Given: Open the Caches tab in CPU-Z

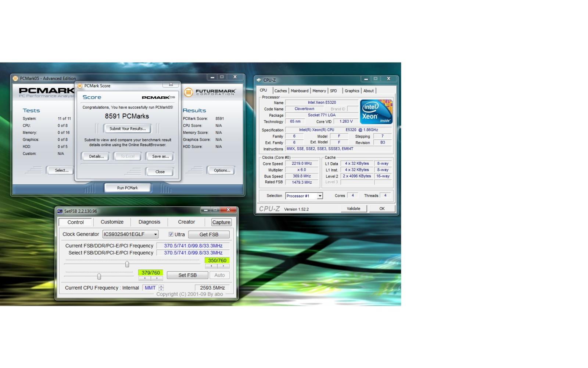Looking at the screenshot, I should [x=280, y=91].
